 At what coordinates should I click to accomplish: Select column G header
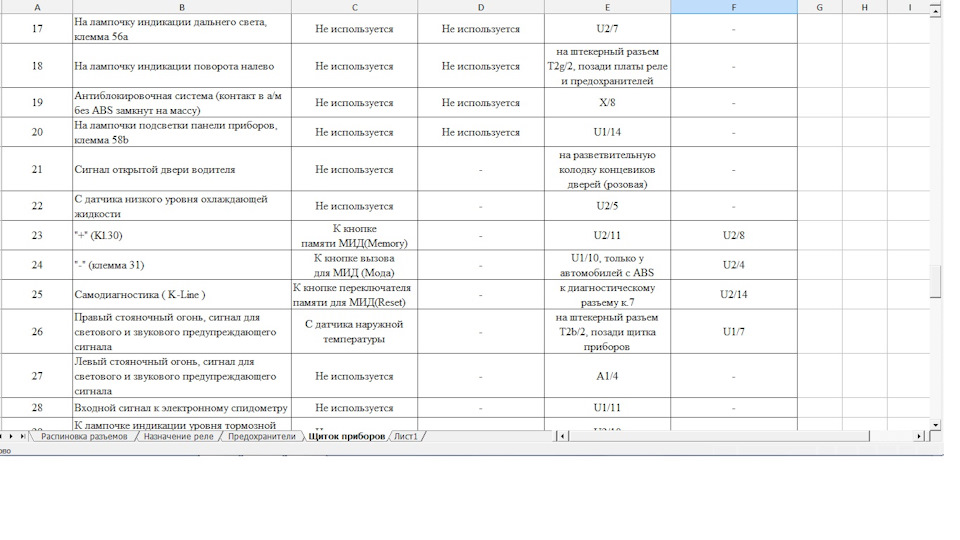[x=820, y=7]
